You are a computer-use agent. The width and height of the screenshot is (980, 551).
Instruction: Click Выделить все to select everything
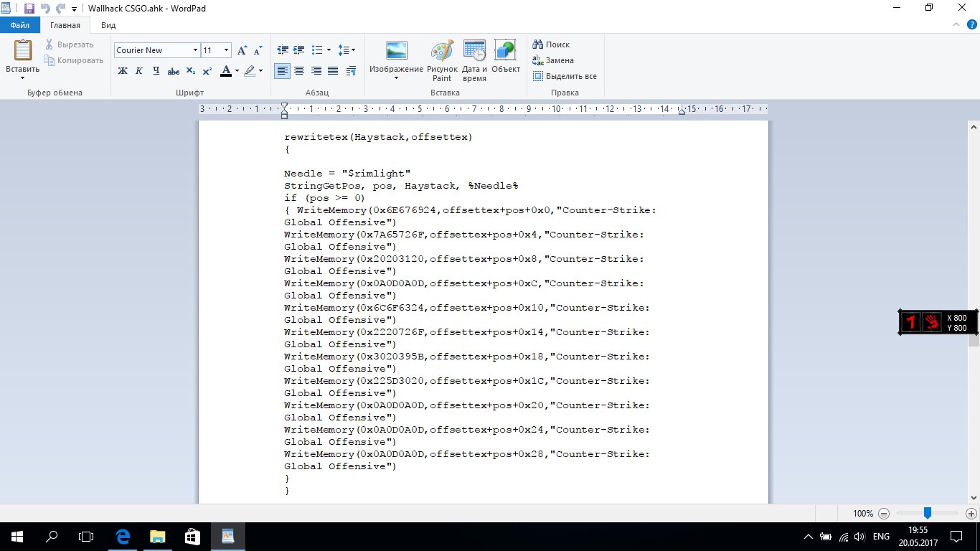coord(565,76)
